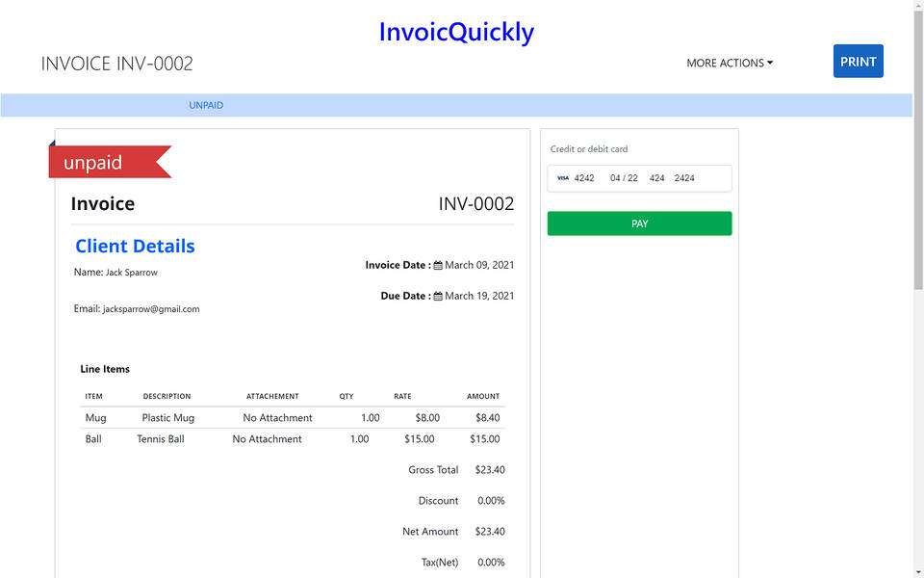
Task: Focus the card number field showing 4242
Action: (584, 178)
